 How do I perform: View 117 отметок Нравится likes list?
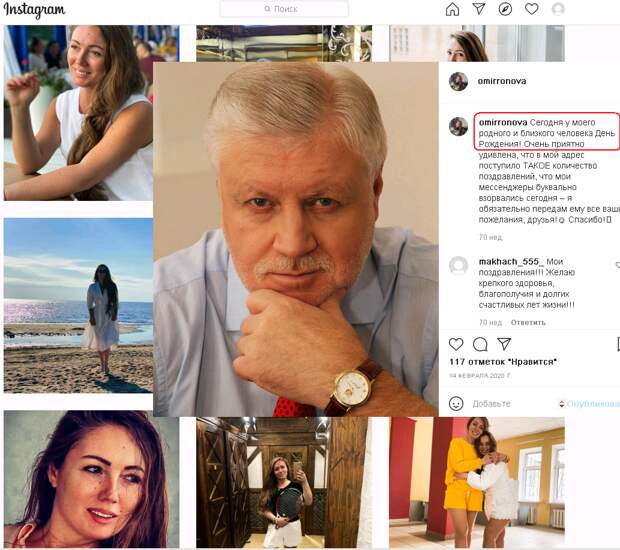pyautogui.click(x=503, y=362)
